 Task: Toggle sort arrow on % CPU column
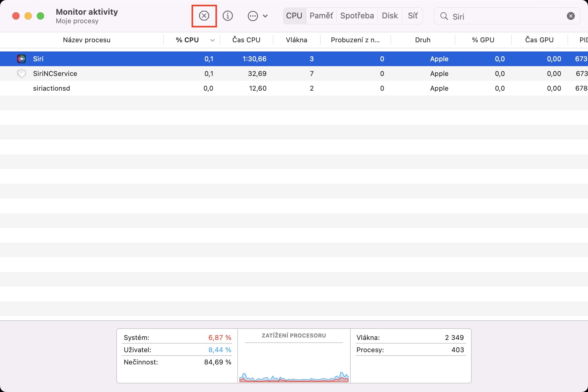click(x=212, y=40)
